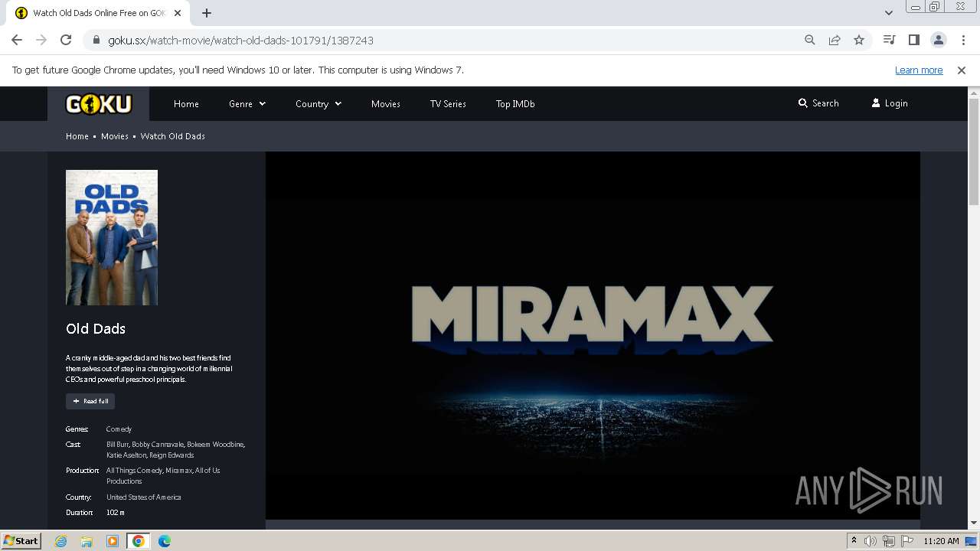Open the Learn more link

coord(919,70)
